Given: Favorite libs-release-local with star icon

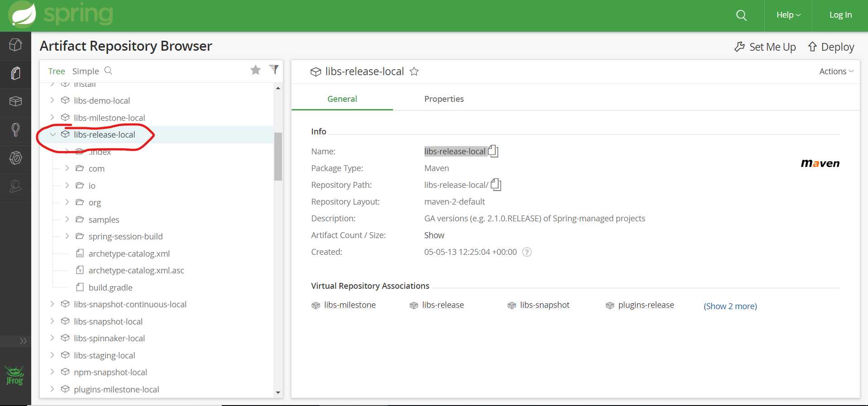Looking at the screenshot, I should pos(414,72).
